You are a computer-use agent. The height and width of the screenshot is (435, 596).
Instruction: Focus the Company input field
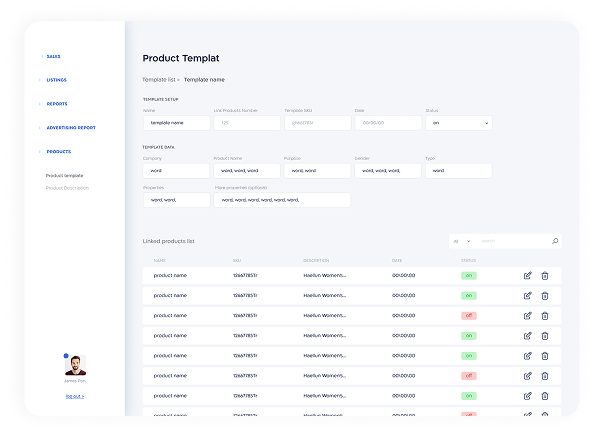[x=176, y=171]
